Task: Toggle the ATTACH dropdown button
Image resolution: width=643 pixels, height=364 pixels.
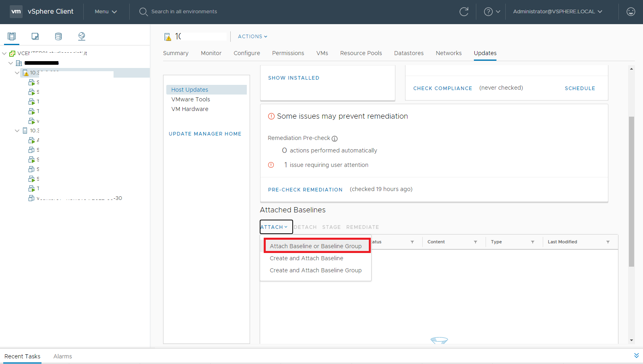Action: click(x=276, y=227)
